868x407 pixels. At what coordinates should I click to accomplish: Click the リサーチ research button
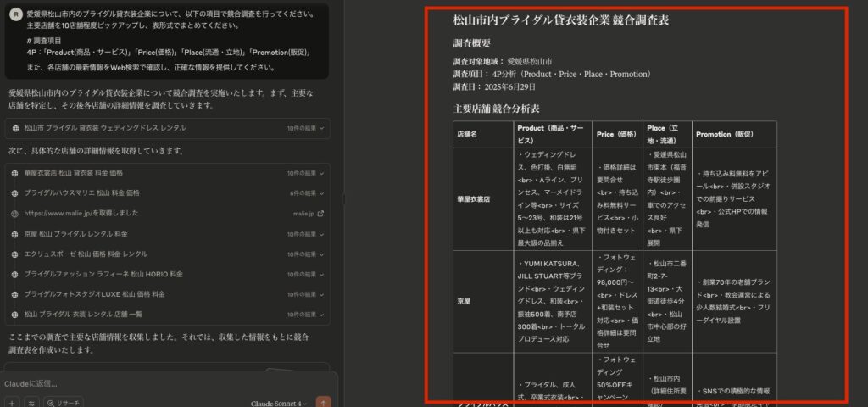(64, 403)
